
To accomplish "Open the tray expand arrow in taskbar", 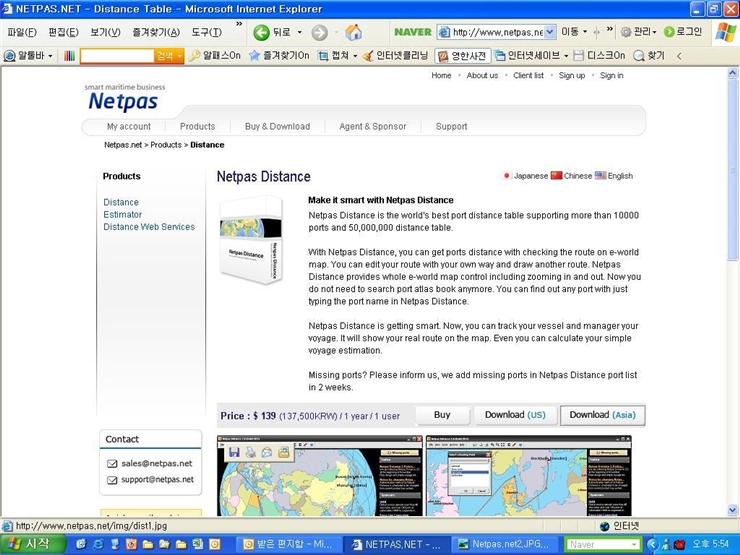I will tap(652, 544).
